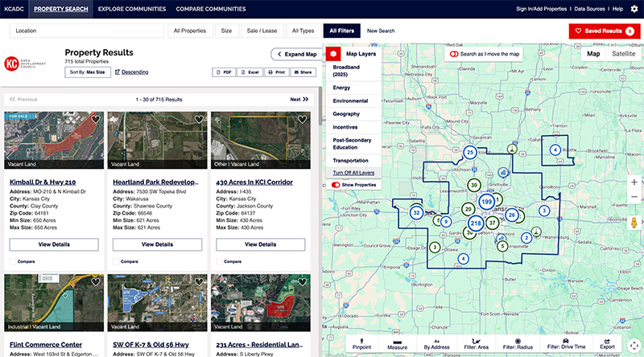Open the Size filter dropdown
Screen dimensions: 644x357
click(226, 31)
